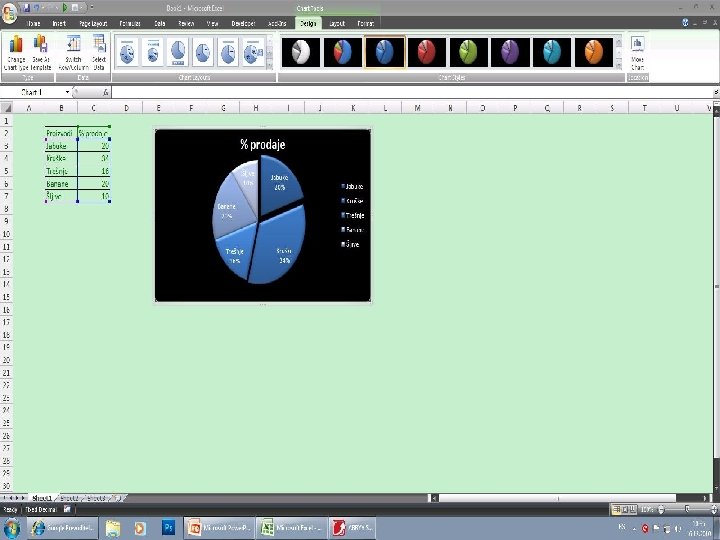The height and width of the screenshot is (540, 720).
Task: Open the Home ribbon tab
Action: (x=34, y=23)
